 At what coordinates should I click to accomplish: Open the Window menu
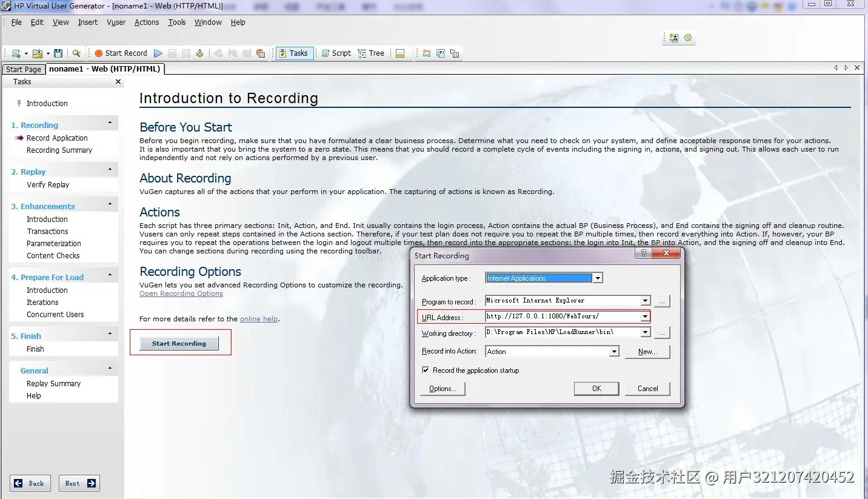pyautogui.click(x=208, y=22)
